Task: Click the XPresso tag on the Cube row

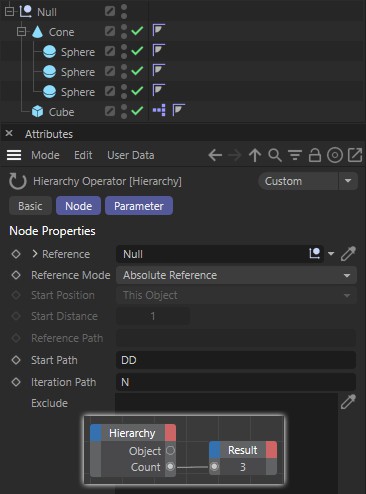Action: (x=159, y=110)
